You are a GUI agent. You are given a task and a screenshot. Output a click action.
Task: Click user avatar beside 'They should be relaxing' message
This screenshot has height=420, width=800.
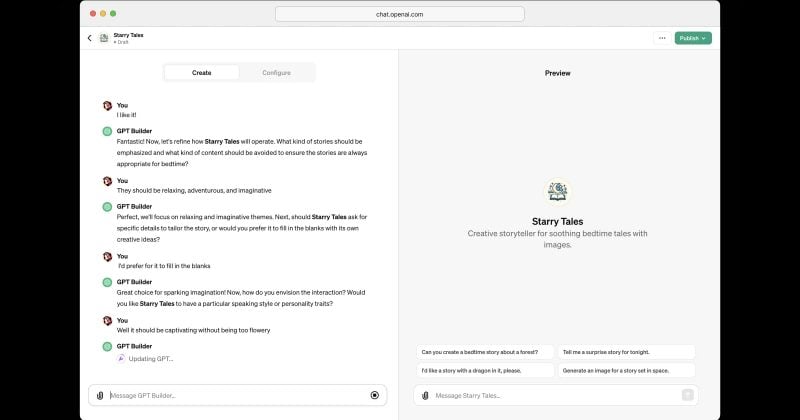[107, 181]
